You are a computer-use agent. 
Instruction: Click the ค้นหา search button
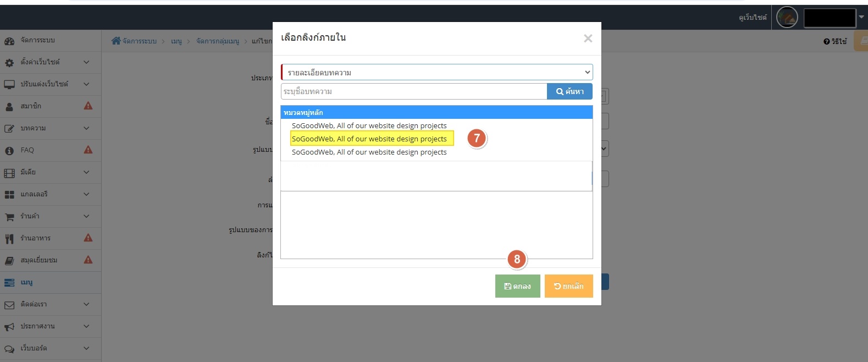(570, 91)
